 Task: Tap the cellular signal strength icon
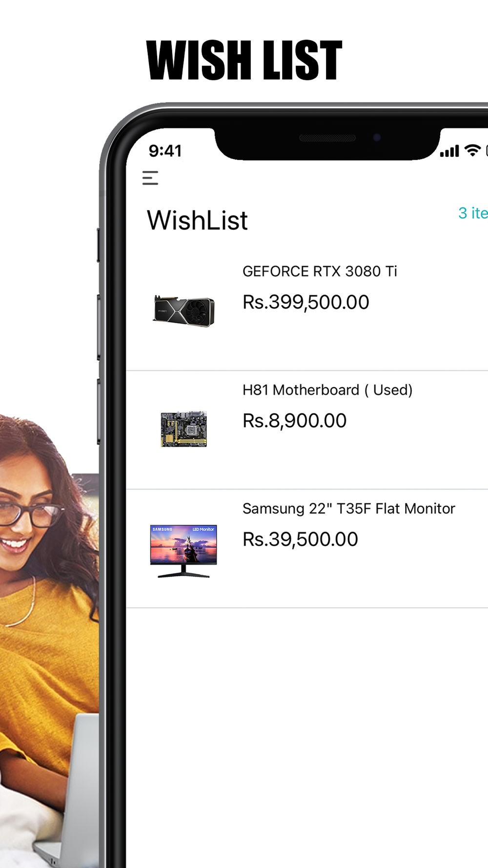pos(449,151)
